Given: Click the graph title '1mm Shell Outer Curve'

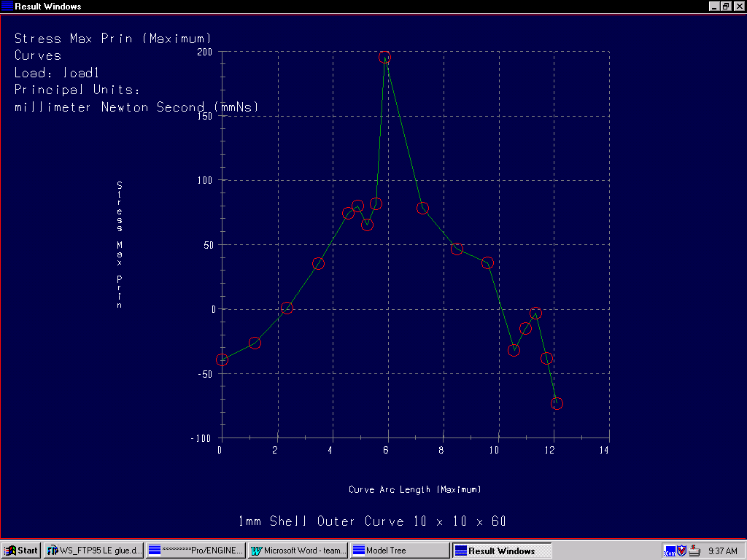Looking at the screenshot, I should pos(372,521).
